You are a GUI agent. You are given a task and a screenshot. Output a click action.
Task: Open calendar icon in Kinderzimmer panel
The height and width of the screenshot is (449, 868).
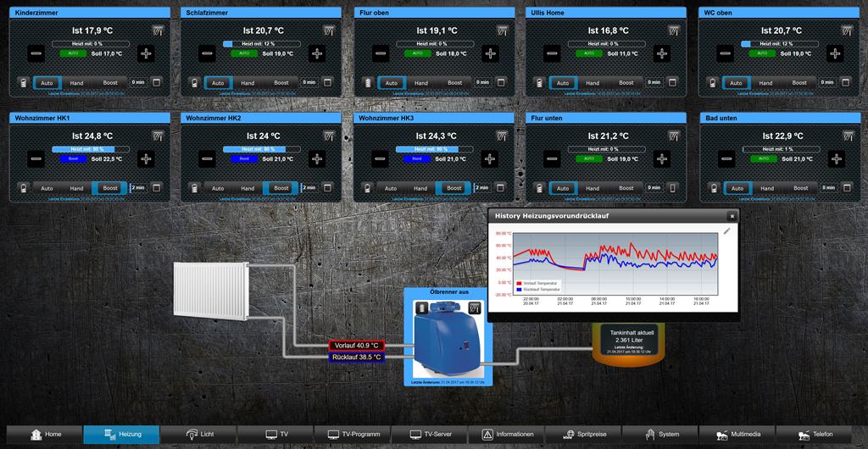(156, 82)
